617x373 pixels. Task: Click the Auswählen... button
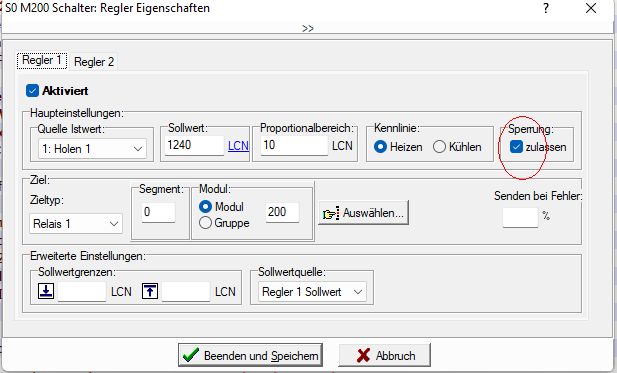click(x=364, y=213)
